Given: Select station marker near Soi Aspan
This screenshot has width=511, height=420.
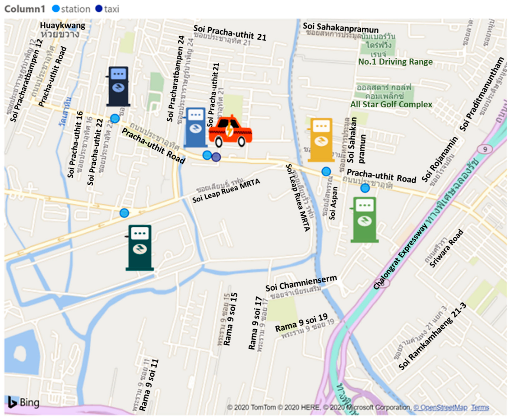Looking at the screenshot, I should (x=326, y=172).
